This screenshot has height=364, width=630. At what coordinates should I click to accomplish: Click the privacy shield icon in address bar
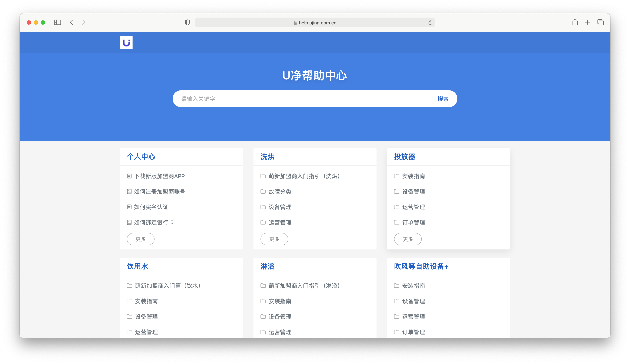click(187, 22)
